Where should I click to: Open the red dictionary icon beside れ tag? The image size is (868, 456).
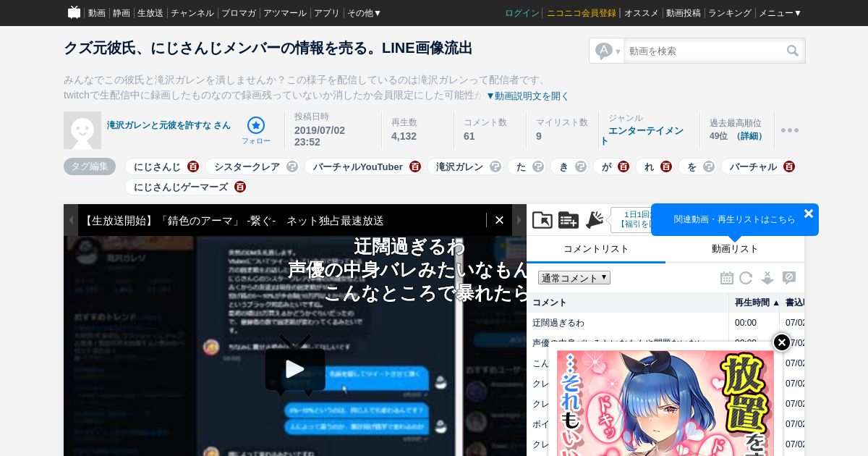[x=665, y=166]
